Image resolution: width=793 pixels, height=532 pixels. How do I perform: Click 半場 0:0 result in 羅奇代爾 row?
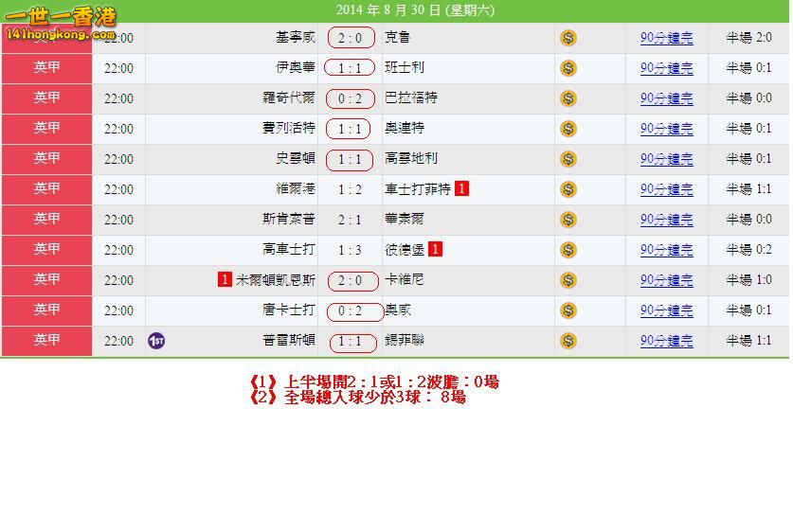748,98
